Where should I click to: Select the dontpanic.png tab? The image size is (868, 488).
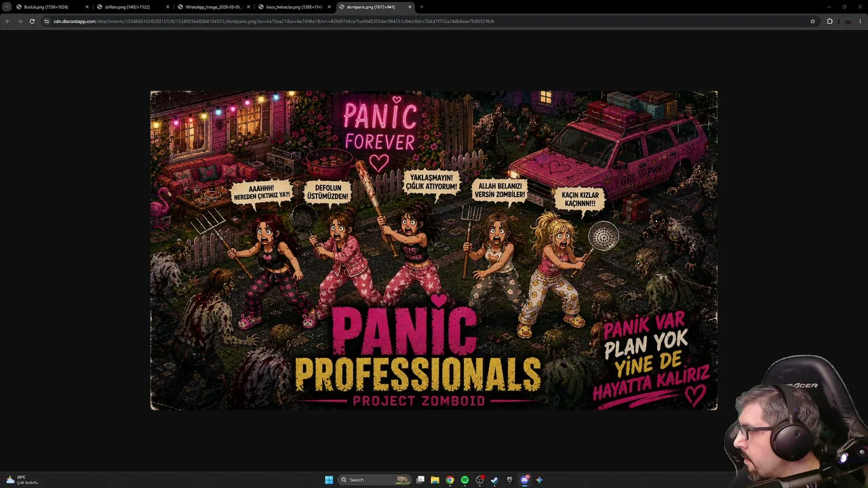coord(375,7)
